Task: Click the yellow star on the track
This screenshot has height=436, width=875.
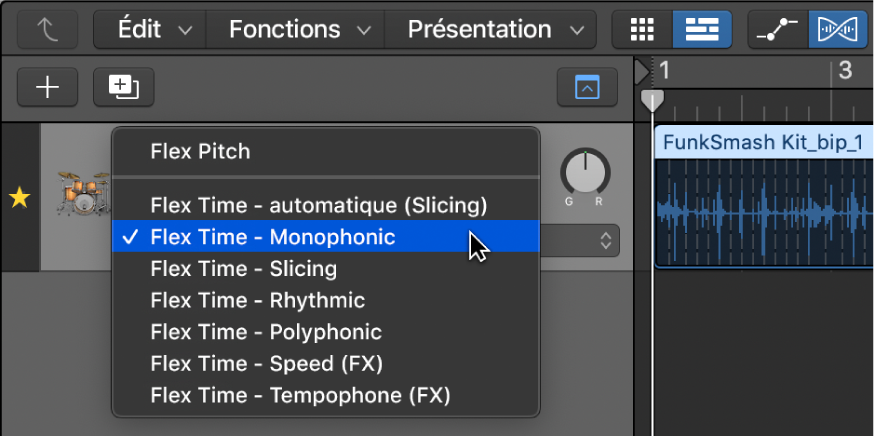Action: (x=20, y=198)
